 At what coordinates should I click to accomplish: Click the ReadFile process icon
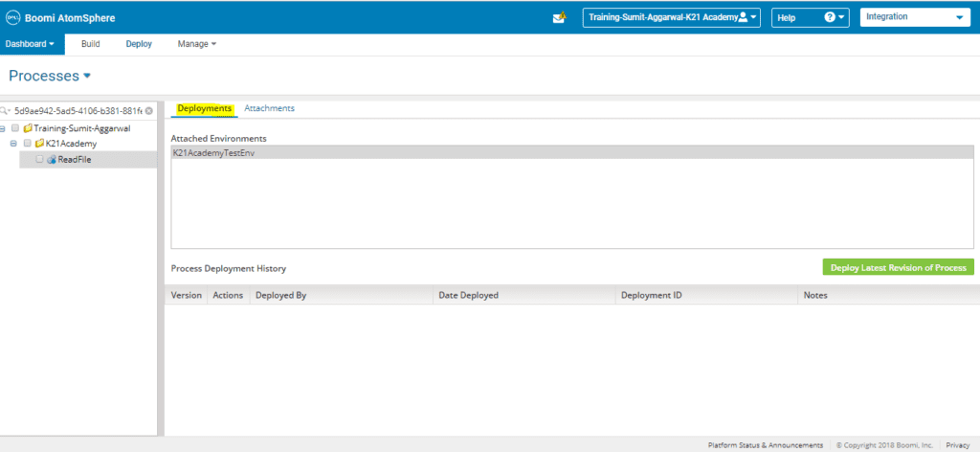52,159
